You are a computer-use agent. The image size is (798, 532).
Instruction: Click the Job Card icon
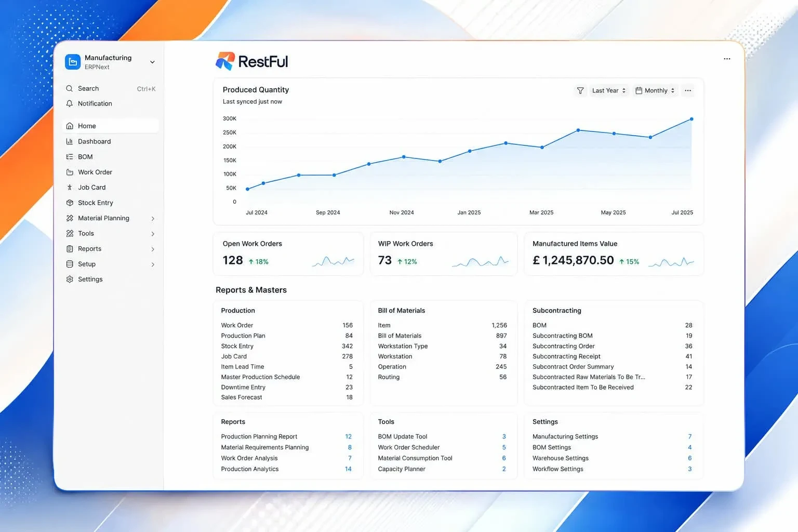click(x=70, y=188)
